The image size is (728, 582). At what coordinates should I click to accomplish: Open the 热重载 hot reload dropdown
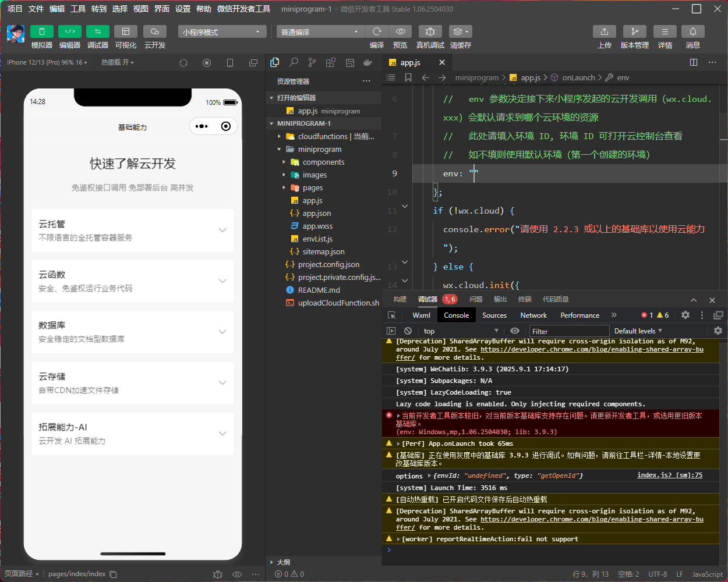click(118, 62)
